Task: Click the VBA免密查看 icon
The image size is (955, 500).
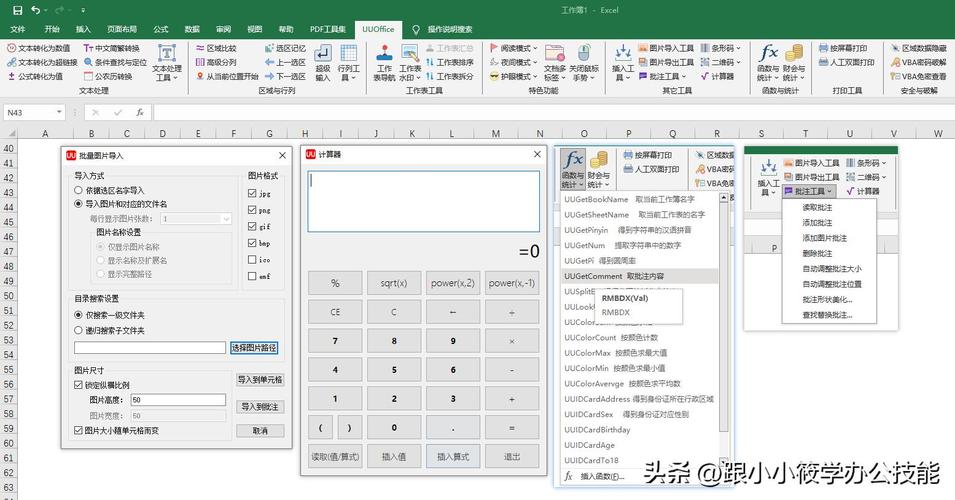Action: tap(895, 76)
